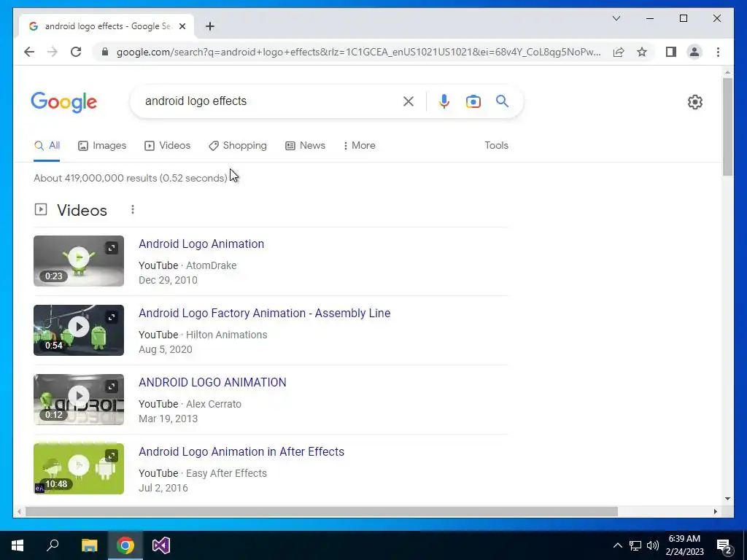Screen dimensions: 747x560
Task: Click the Chrome icon in the taskbar
Action: [x=125, y=545]
